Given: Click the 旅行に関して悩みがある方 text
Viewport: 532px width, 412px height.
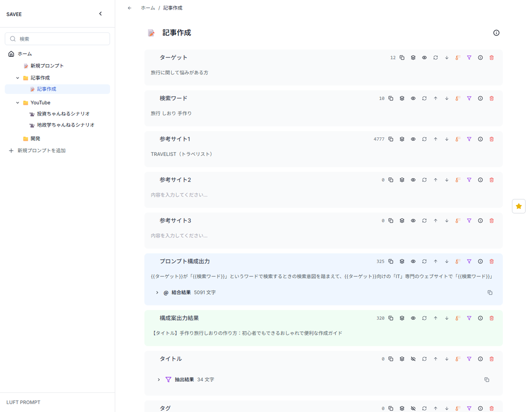Looking at the screenshot, I should tap(180, 73).
